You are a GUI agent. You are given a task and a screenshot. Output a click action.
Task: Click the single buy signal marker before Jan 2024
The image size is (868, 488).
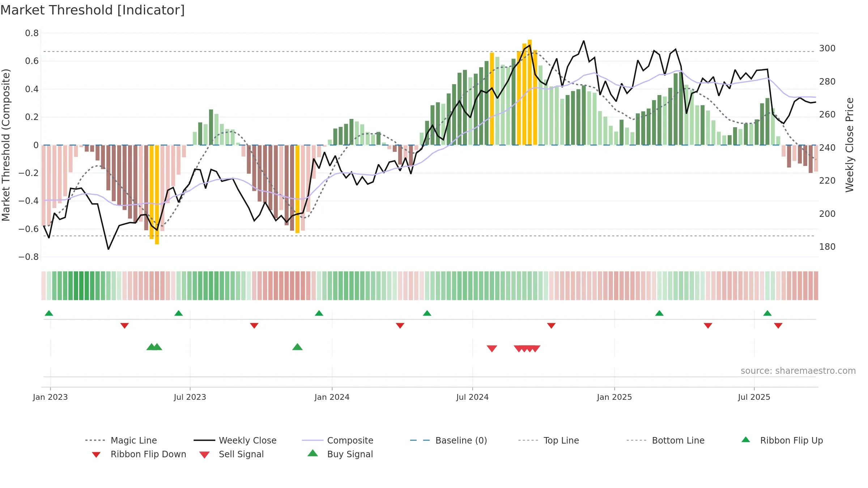[x=297, y=347]
